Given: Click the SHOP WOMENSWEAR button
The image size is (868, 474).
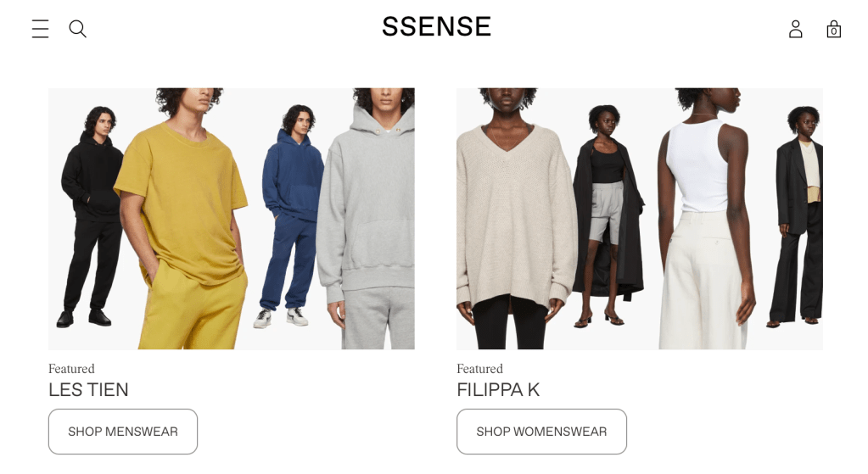Looking at the screenshot, I should click(x=541, y=432).
